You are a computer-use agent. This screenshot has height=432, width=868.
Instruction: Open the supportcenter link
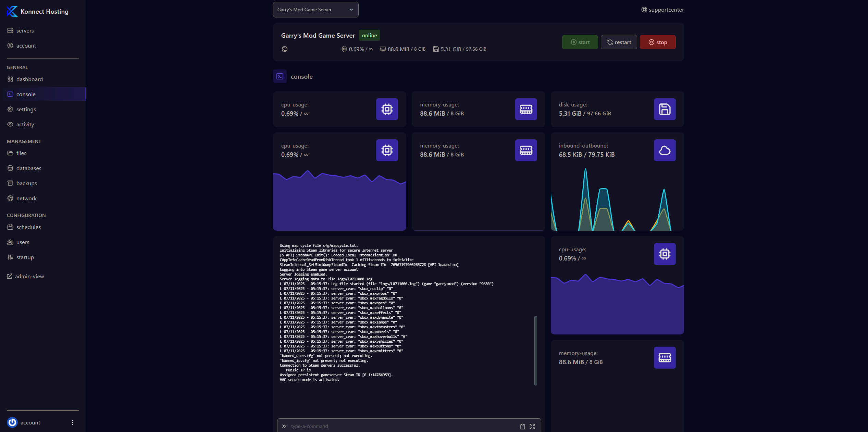tap(662, 10)
